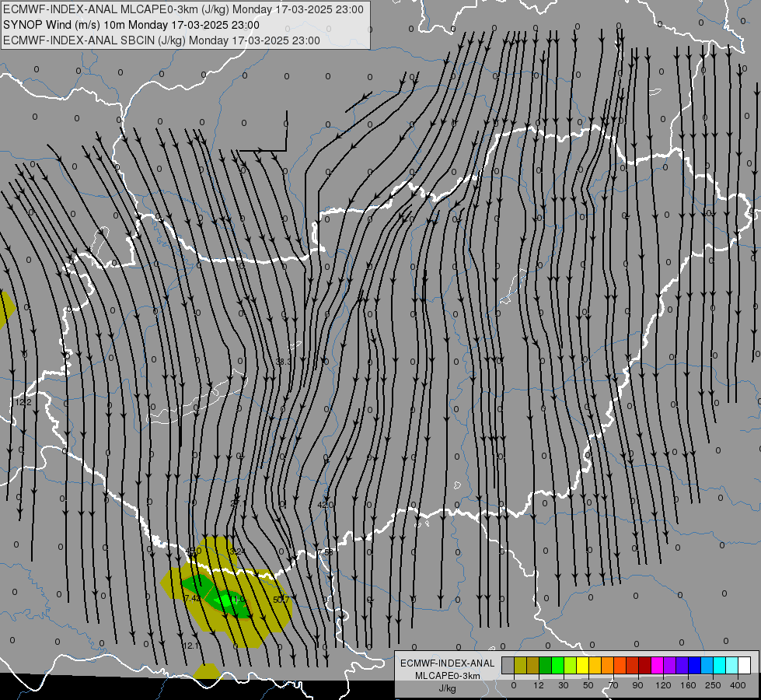Click the orange-red swatch right of tick 70
Viewport: 761px width, 700px height.
(x=620, y=665)
